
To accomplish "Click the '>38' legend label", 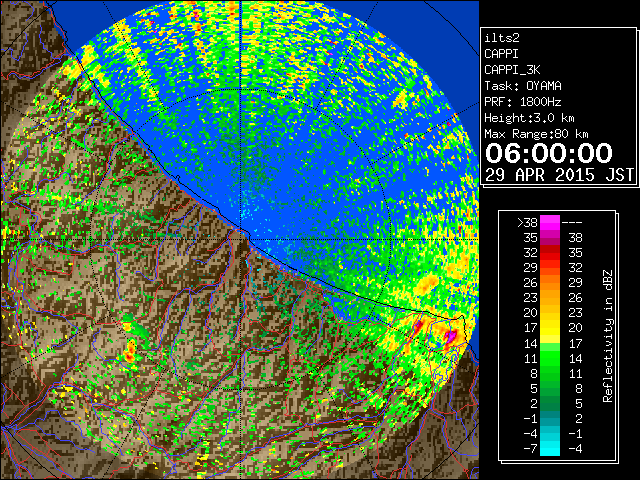I will click(x=527, y=223).
